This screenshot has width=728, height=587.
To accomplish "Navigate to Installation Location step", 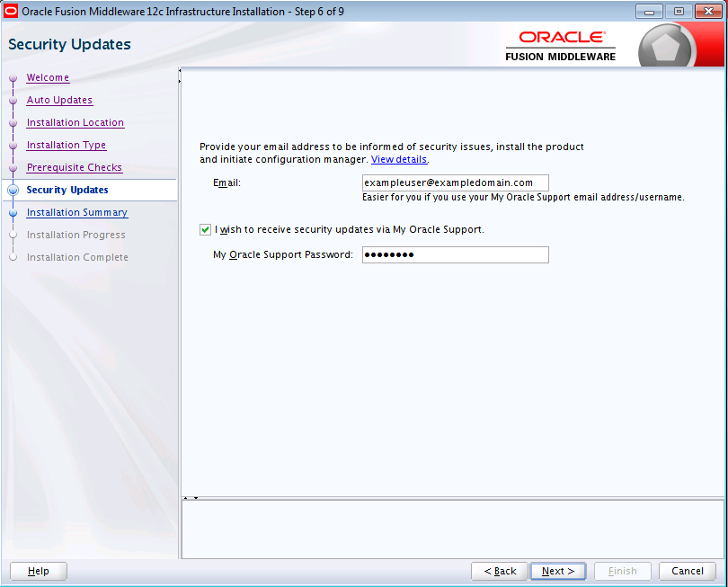I will point(75,122).
